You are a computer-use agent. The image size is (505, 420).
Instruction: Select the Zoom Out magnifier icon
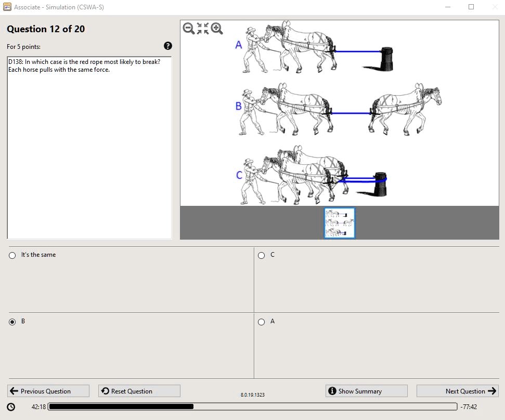(x=188, y=29)
